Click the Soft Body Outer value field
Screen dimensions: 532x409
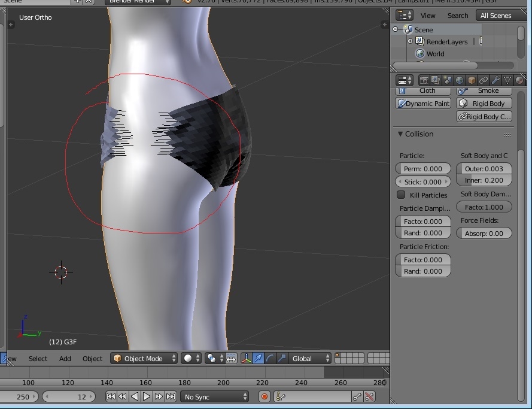tap(484, 169)
